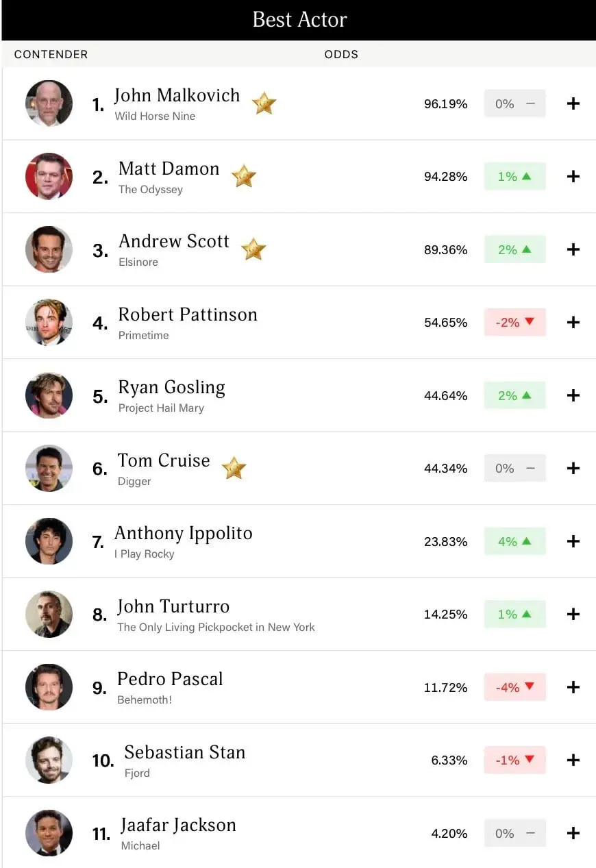Click the gold star next to John Malkovich

tap(264, 103)
